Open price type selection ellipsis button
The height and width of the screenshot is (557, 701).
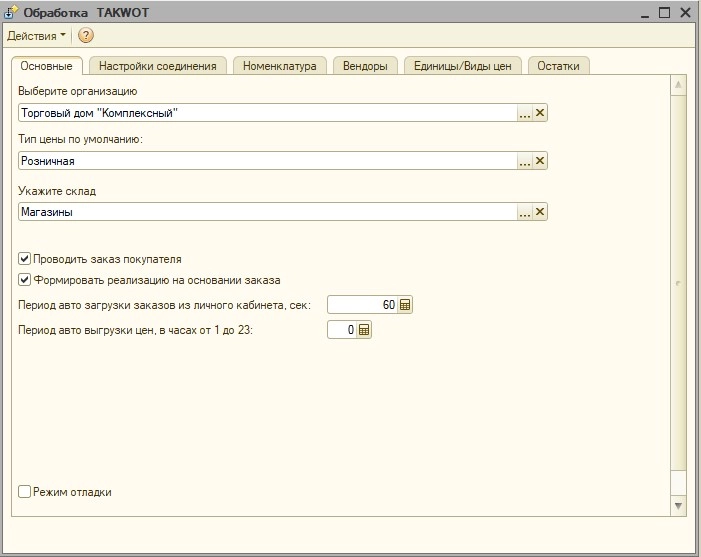point(524,161)
